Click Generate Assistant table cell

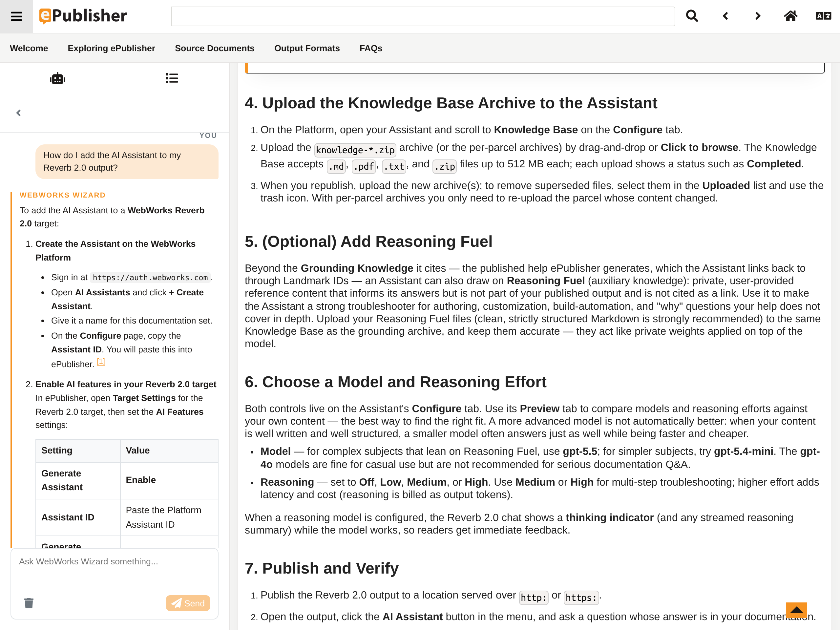click(78, 480)
